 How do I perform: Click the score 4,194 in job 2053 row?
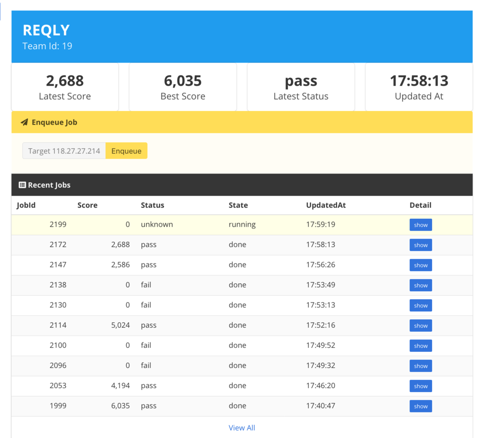[121, 386]
